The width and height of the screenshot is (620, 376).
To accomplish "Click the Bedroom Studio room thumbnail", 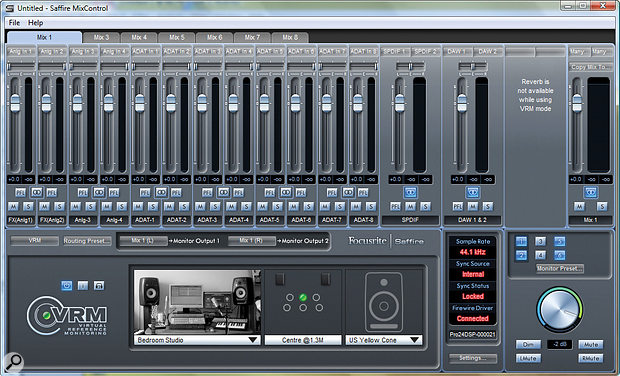I will click(197, 302).
